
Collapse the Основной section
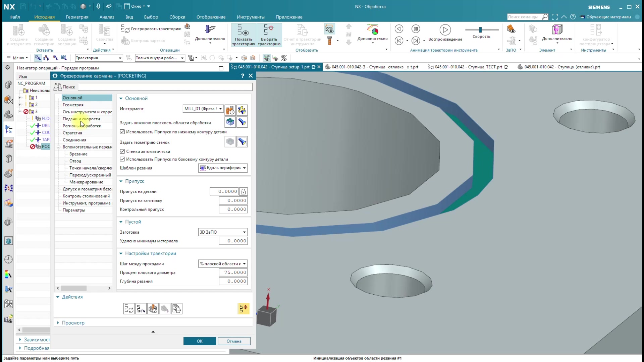click(121, 99)
